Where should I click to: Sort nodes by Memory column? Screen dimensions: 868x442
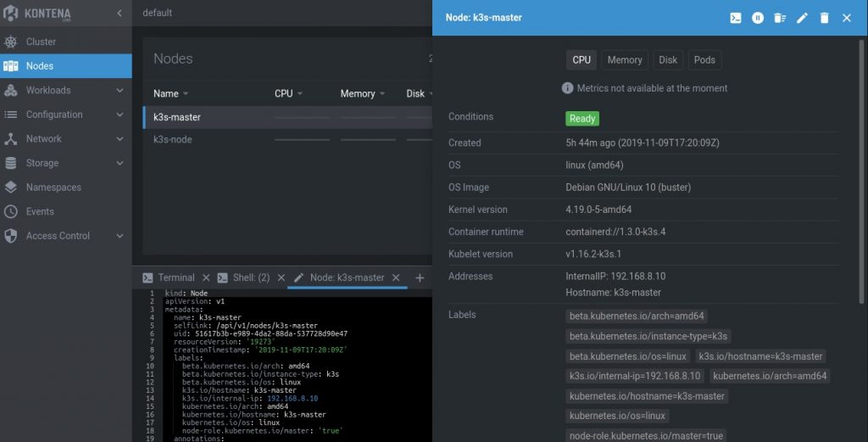click(x=363, y=93)
